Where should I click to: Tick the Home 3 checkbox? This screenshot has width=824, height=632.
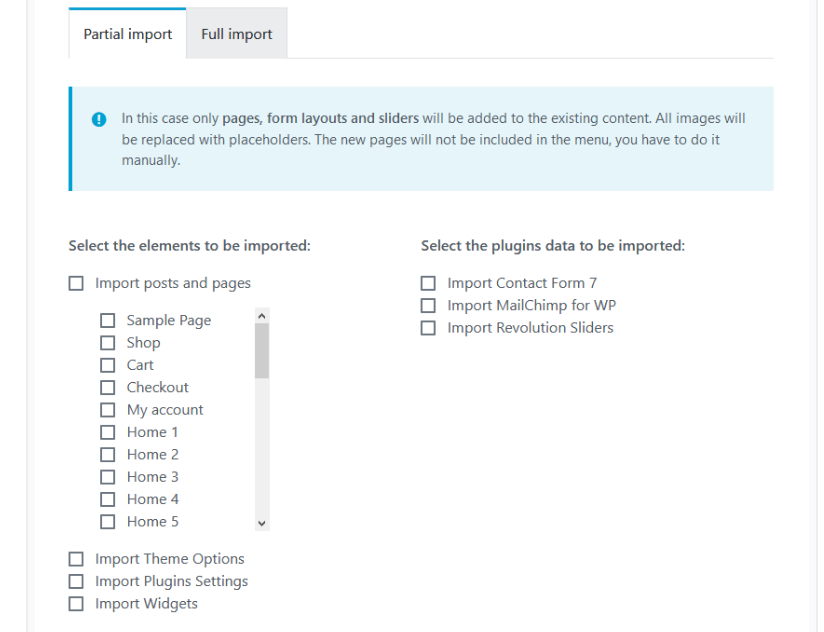click(x=108, y=477)
